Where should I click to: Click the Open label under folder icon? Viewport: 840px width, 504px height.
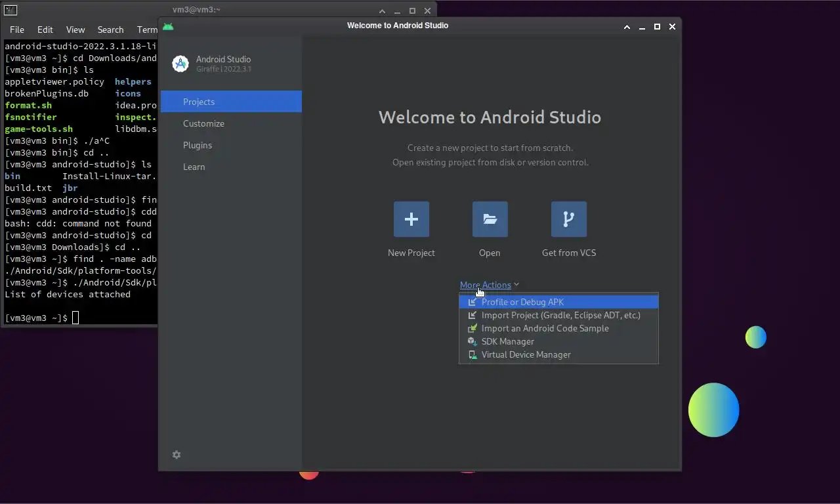coord(490,253)
